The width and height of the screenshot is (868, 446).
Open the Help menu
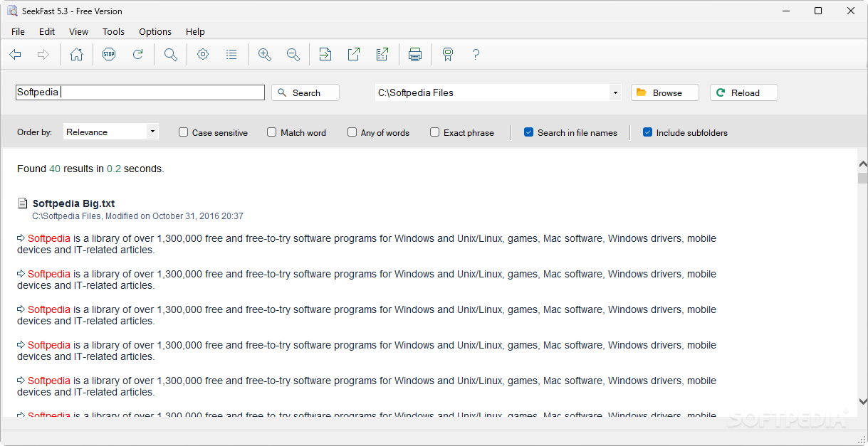click(195, 31)
